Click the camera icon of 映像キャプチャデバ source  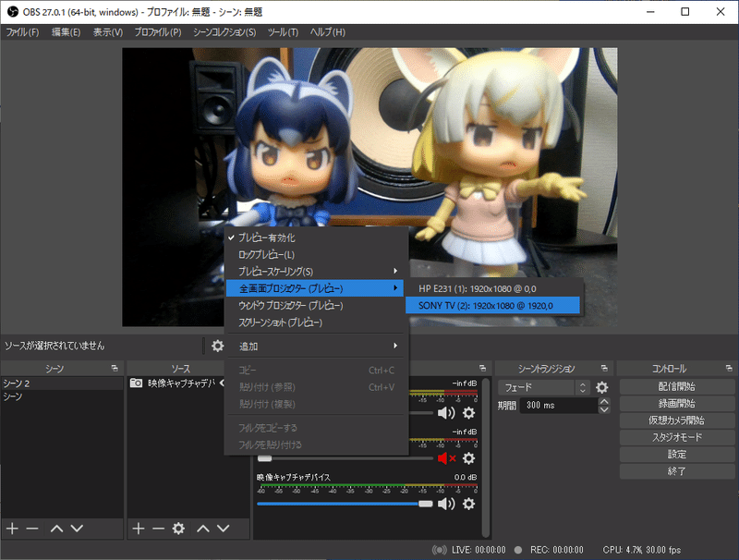(136, 383)
